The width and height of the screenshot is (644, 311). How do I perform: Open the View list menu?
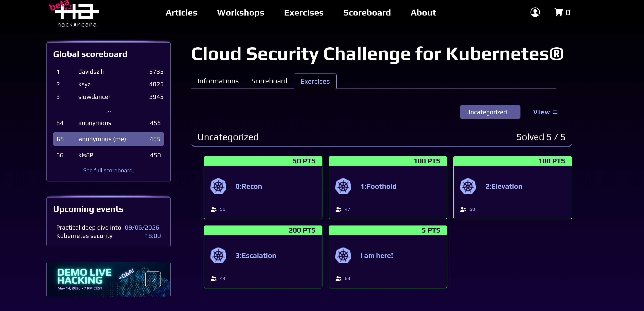(x=545, y=112)
